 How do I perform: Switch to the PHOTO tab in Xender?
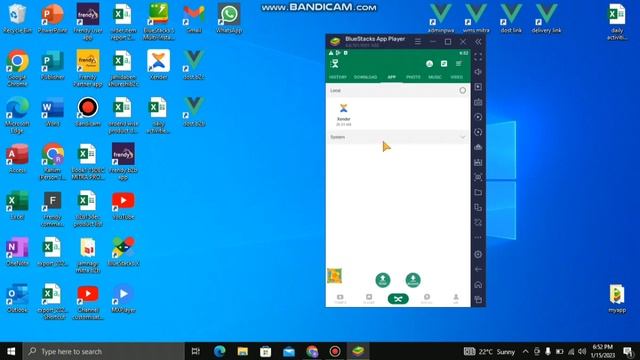pos(413,77)
